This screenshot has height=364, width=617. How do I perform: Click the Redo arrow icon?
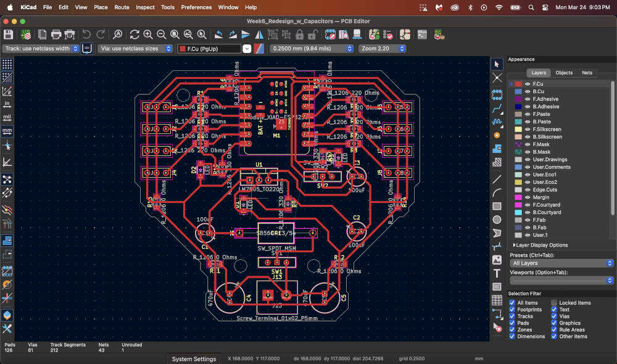click(x=101, y=35)
